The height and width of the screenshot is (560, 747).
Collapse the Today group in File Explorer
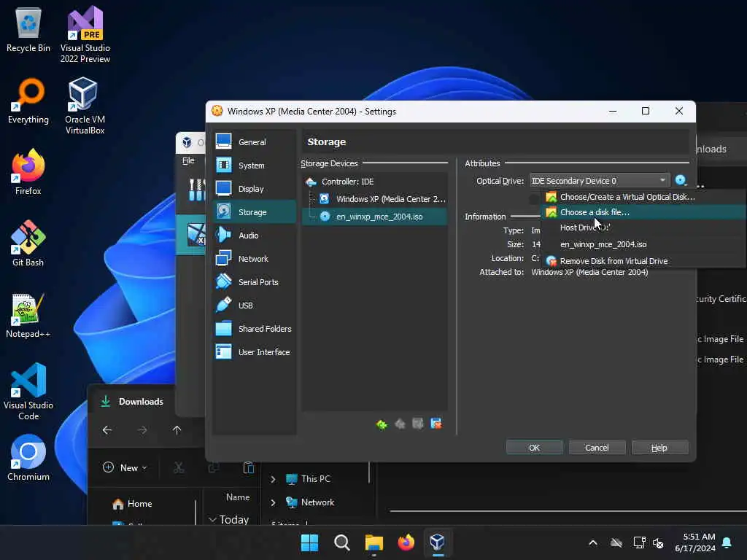pos(212,519)
